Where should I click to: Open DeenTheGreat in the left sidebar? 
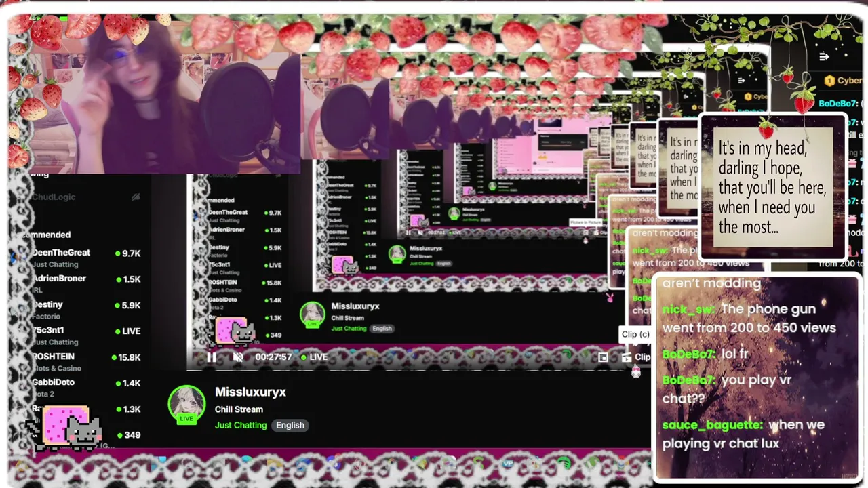click(61, 253)
